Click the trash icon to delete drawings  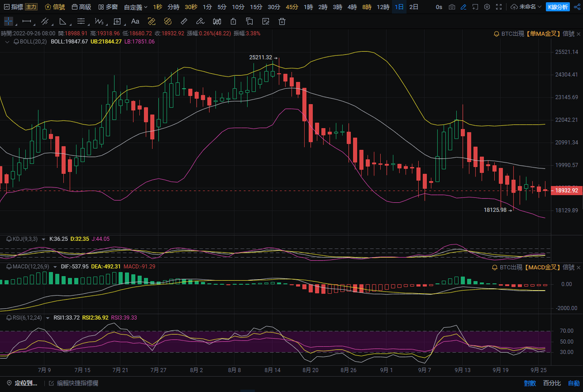point(282,21)
